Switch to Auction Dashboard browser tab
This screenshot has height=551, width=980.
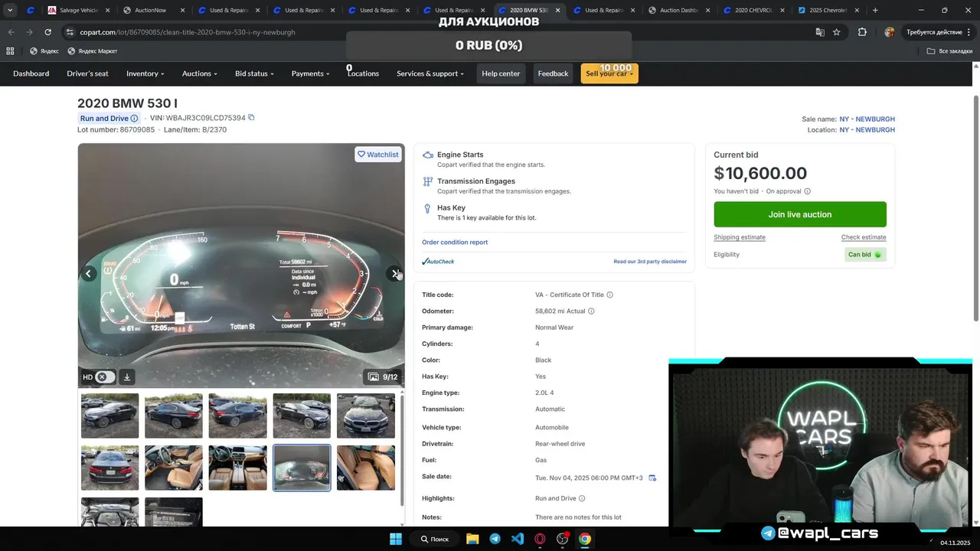coord(678,10)
